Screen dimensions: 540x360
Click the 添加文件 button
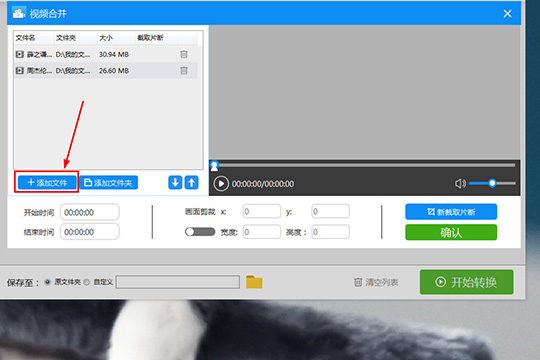(47, 182)
